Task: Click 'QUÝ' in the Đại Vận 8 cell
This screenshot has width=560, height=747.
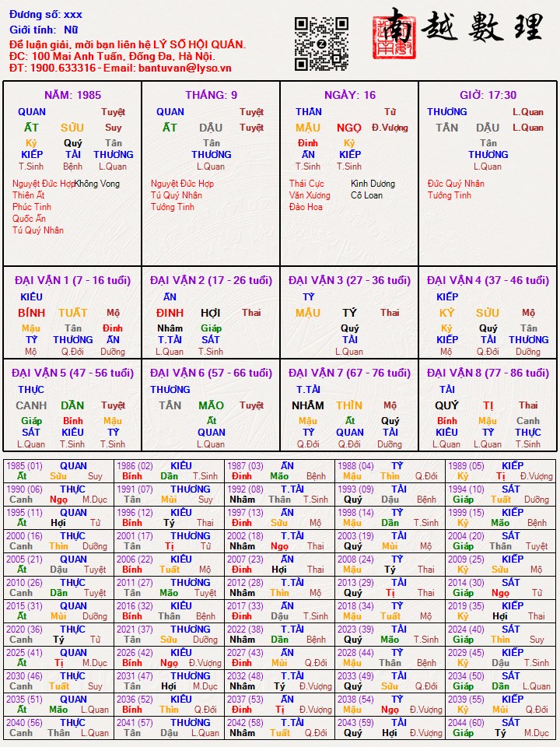Action: tap(446, 405)
